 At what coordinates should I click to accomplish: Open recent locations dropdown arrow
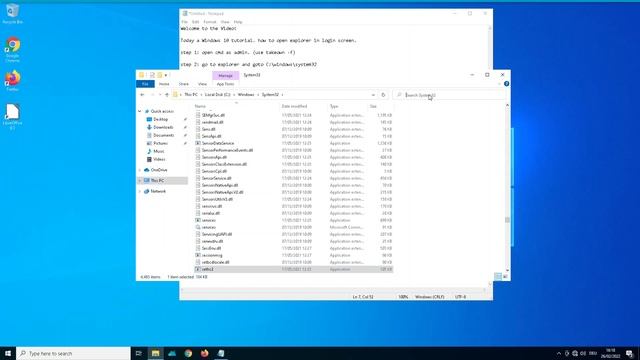tap(160, 95)
